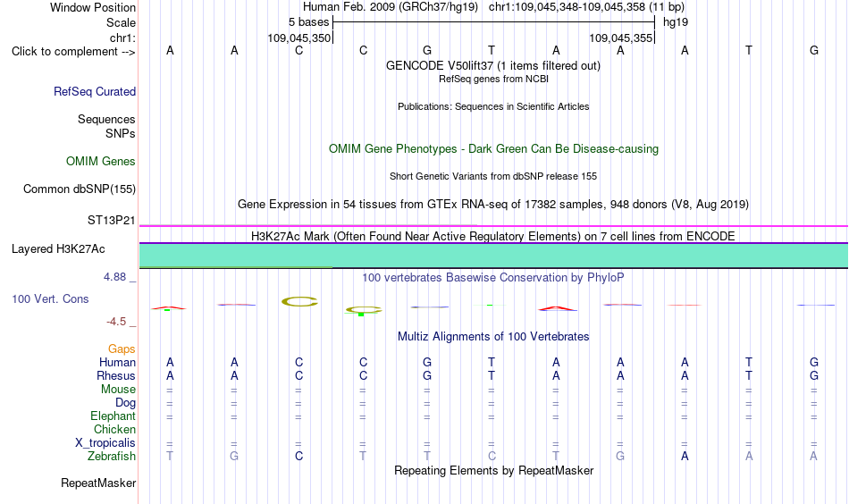Image resolution: width=849 pixels, height=504 pixels.
Task: Click the 100 Vert. Cons label
Action: pos(50,298)
